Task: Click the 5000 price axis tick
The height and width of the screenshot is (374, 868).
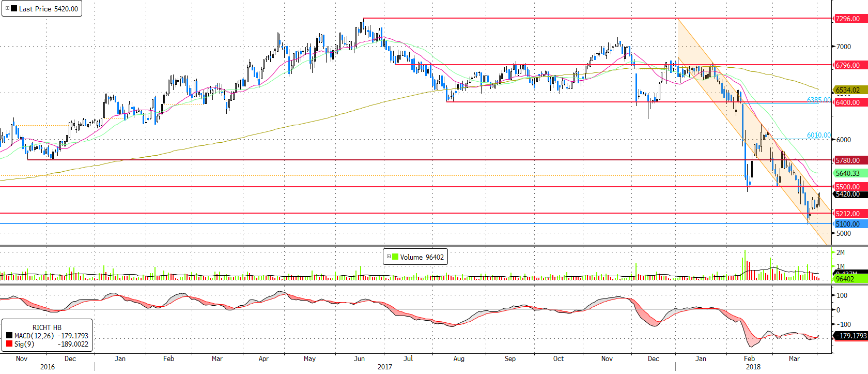Action: 844,233
